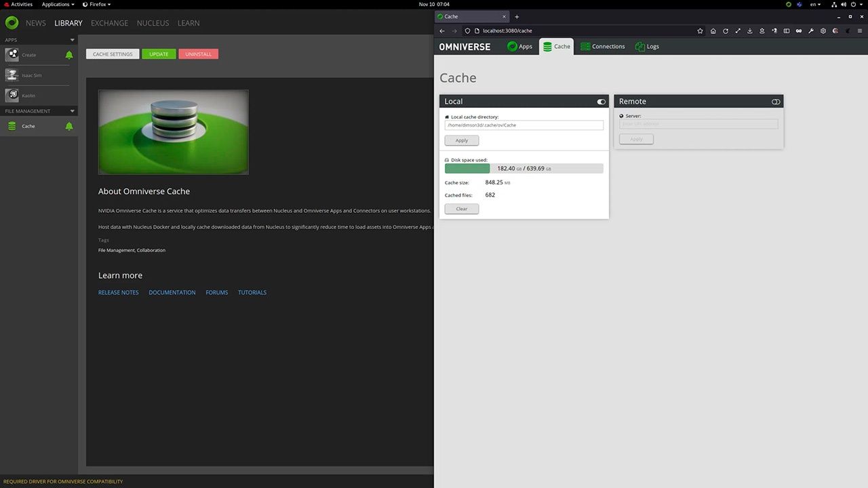Disable the Local cache toggle

(601, 102)
